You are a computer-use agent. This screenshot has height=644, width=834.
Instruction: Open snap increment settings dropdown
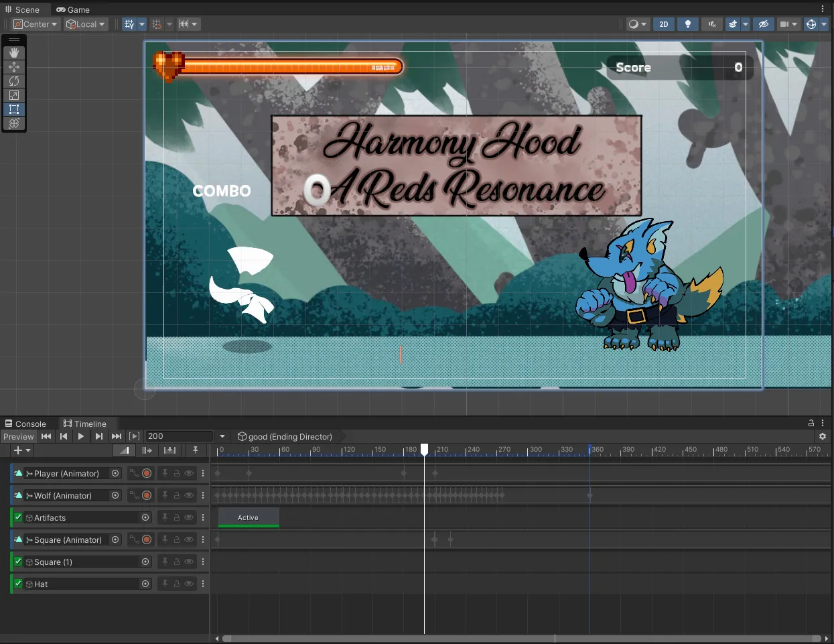(x=190, y=24)
